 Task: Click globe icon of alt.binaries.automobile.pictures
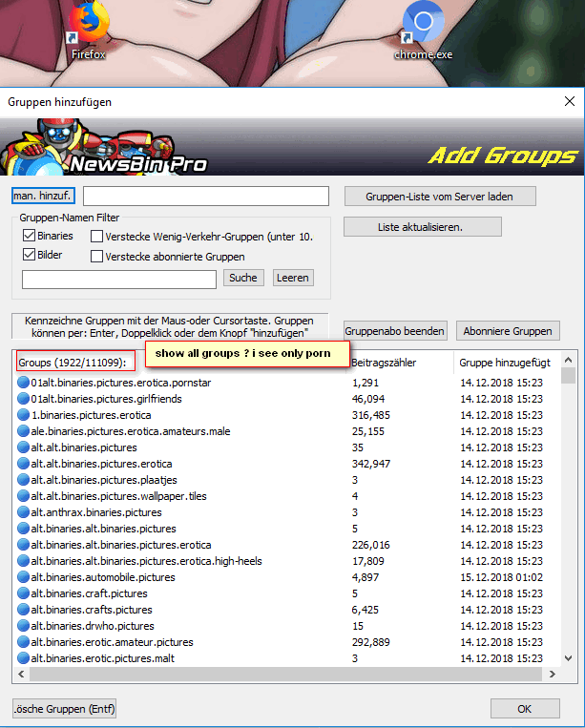pyautogui.click(x=23, y=577)
